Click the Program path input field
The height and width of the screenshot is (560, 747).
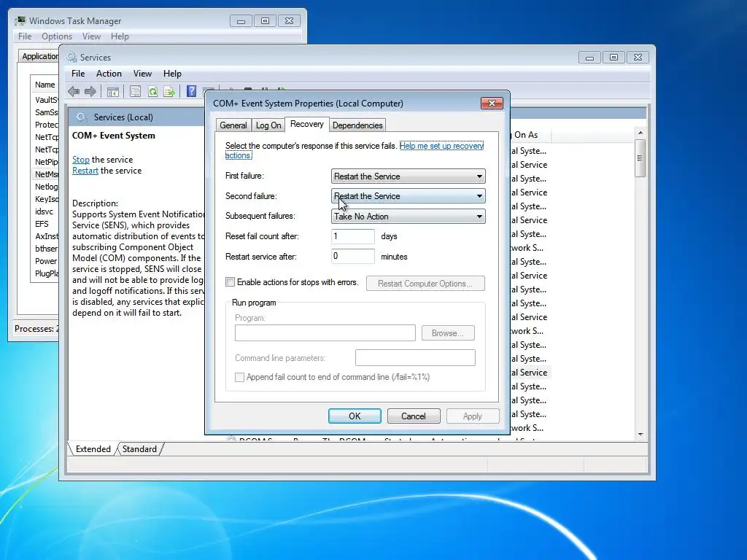point(325,332)
